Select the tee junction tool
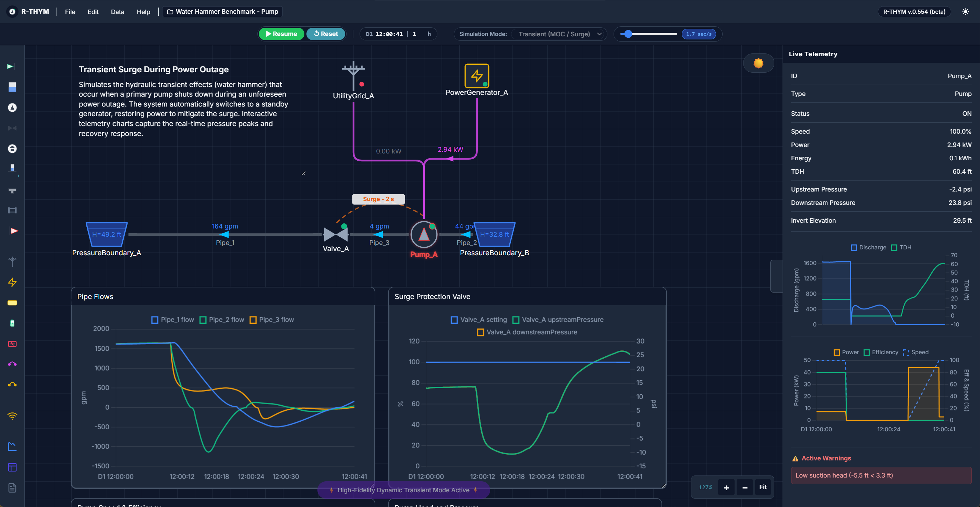980x507 pixels. [12, 190]
